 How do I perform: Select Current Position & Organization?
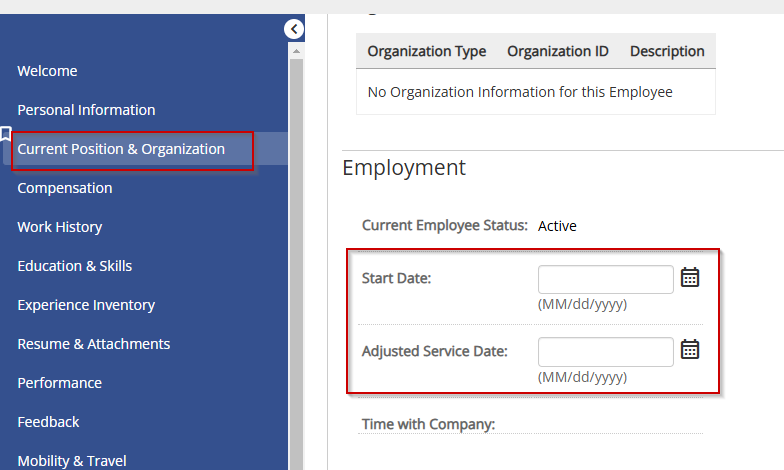point(121,149)
